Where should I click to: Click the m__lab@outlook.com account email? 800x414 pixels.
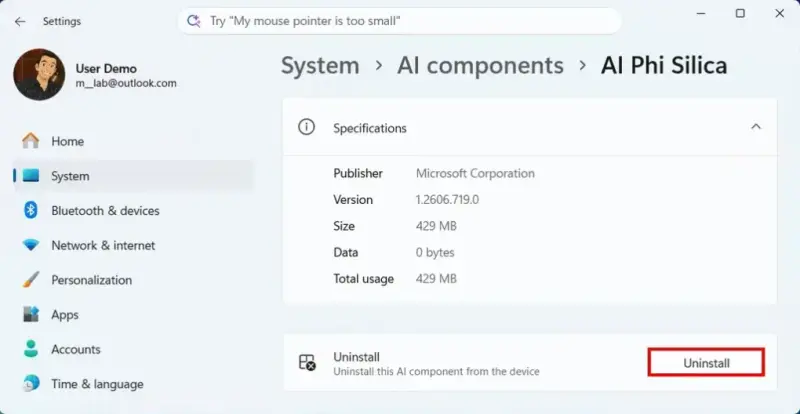coord(126,83)
